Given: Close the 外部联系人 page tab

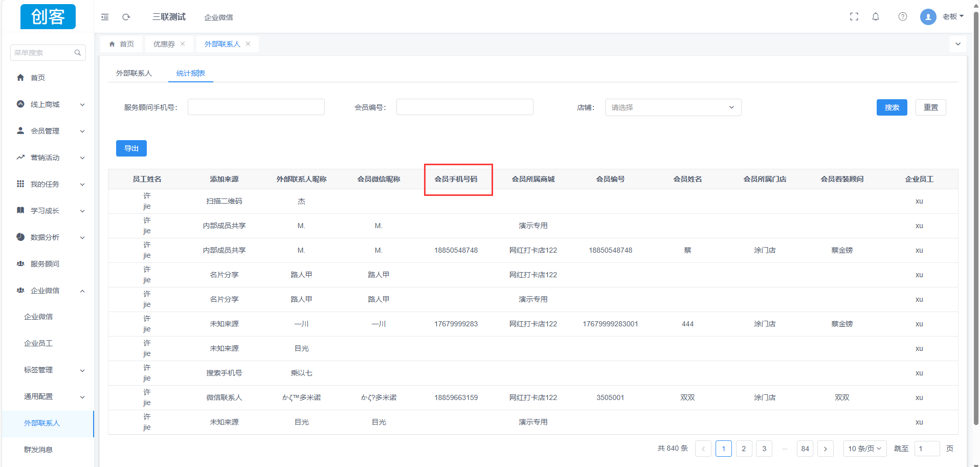Looking at the screenshot, I should 248,44.
